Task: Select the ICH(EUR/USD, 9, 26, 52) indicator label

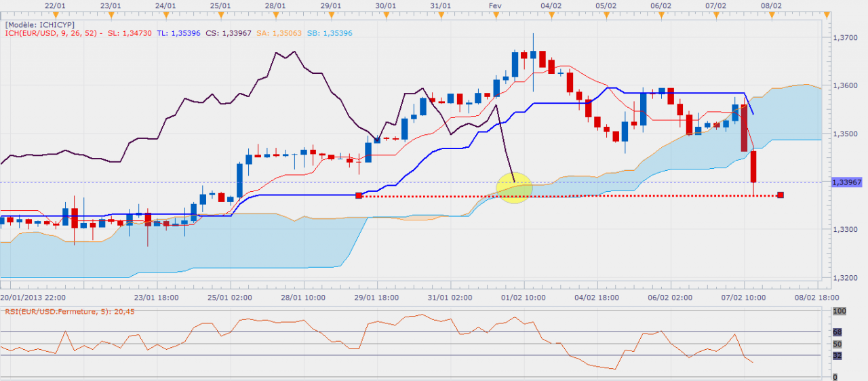Action: (51, 33)
